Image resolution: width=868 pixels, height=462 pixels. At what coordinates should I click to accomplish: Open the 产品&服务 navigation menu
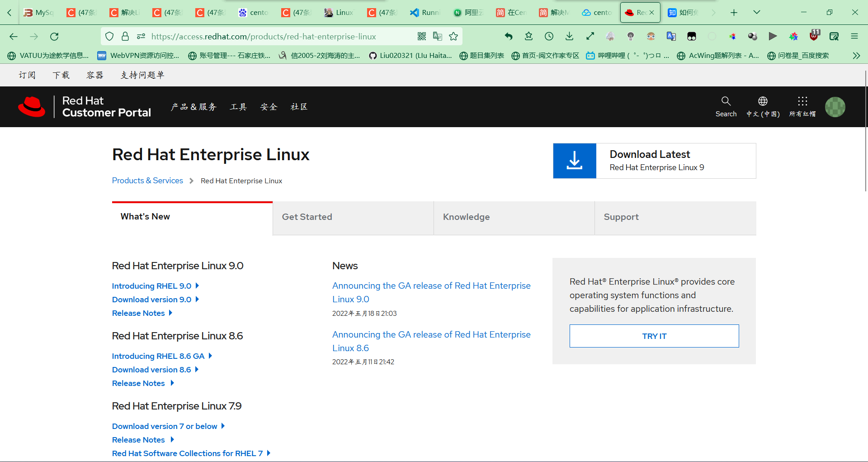coord(193,107)
